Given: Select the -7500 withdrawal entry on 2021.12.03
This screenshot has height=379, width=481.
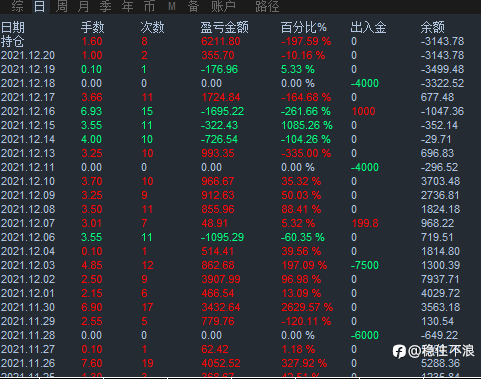Looking at the screenshot, I should point(365,265).
